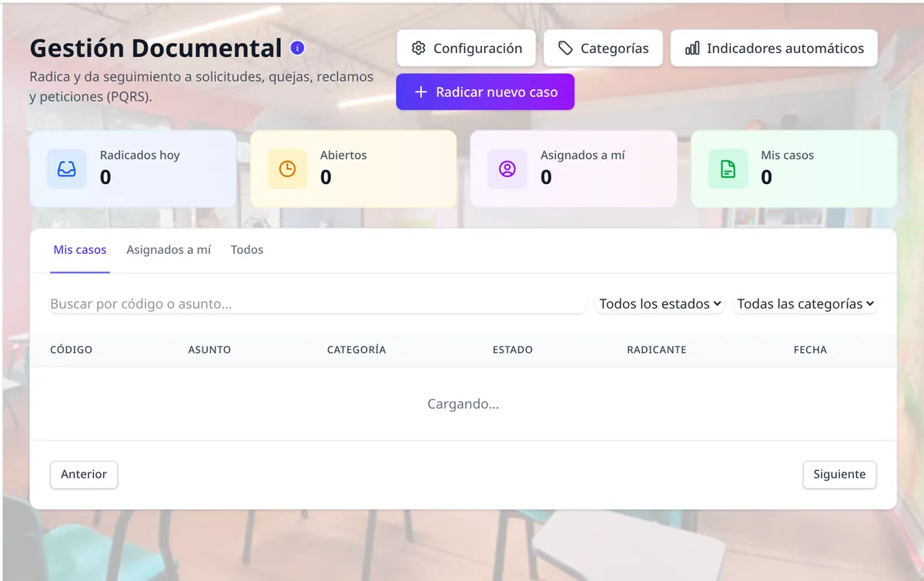
Task: Expand the Todos los estados dropdown
Action: (x=661, y=304)
